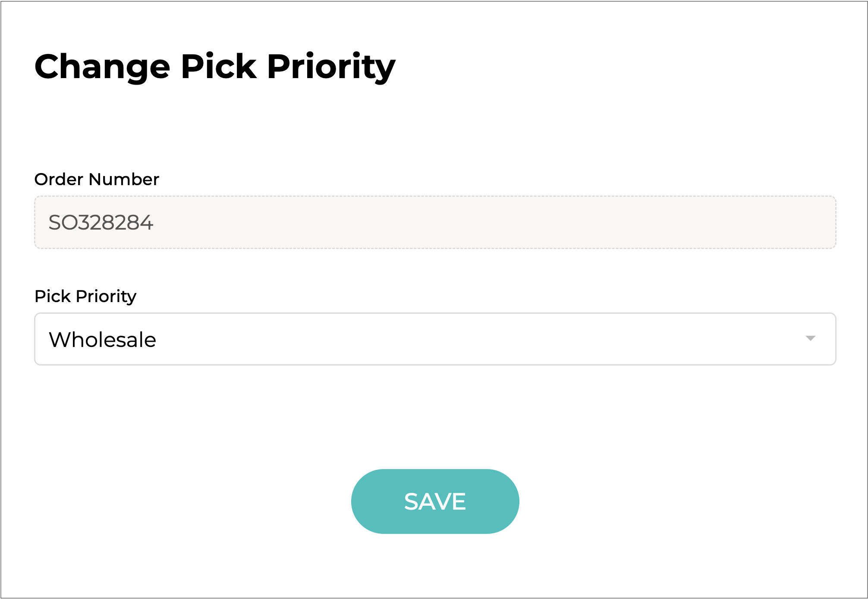
Task: Click the Wholesale selected value text
Action: tap(103, 340)
